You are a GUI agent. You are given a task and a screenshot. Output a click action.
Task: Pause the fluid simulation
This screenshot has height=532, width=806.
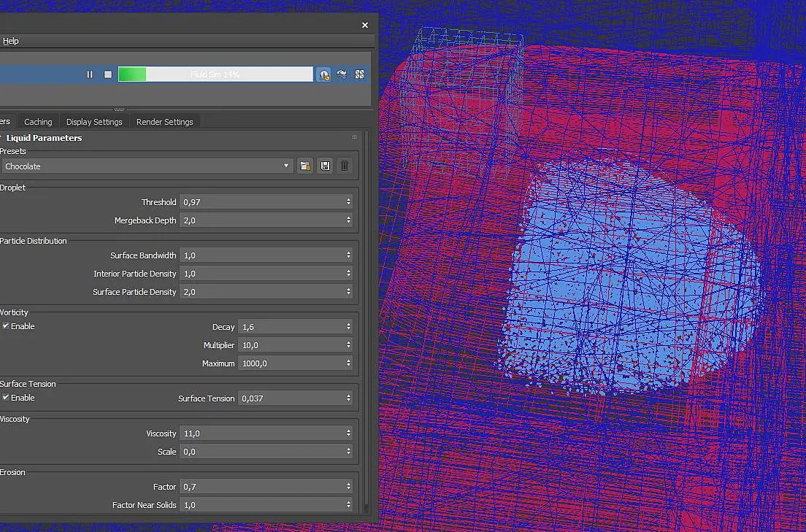click(90, 74)
